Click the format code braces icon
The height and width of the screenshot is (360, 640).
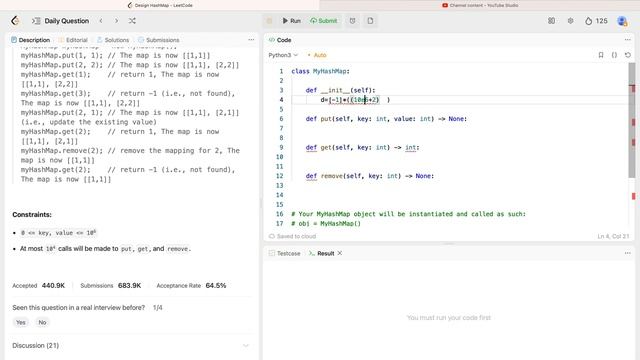point(614,55)
